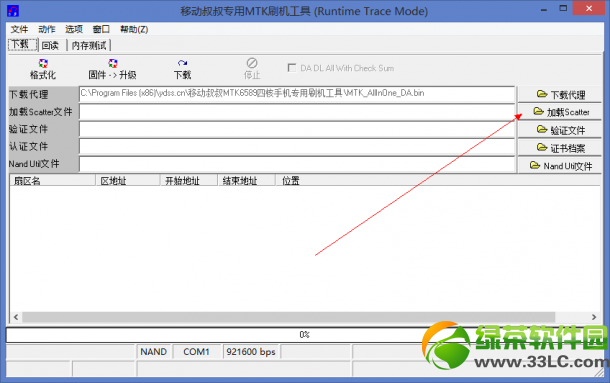Click the 固件->升级 firmware upgrade icon
Image resolution: width=610 pixels, height=383 pixels.
coord(113,63)
